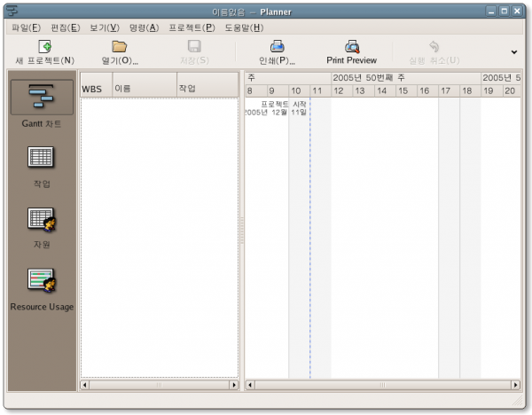Open the 도움말(H) menu
The width and height of the screenshot is (532, 415).
click(244, 27)
